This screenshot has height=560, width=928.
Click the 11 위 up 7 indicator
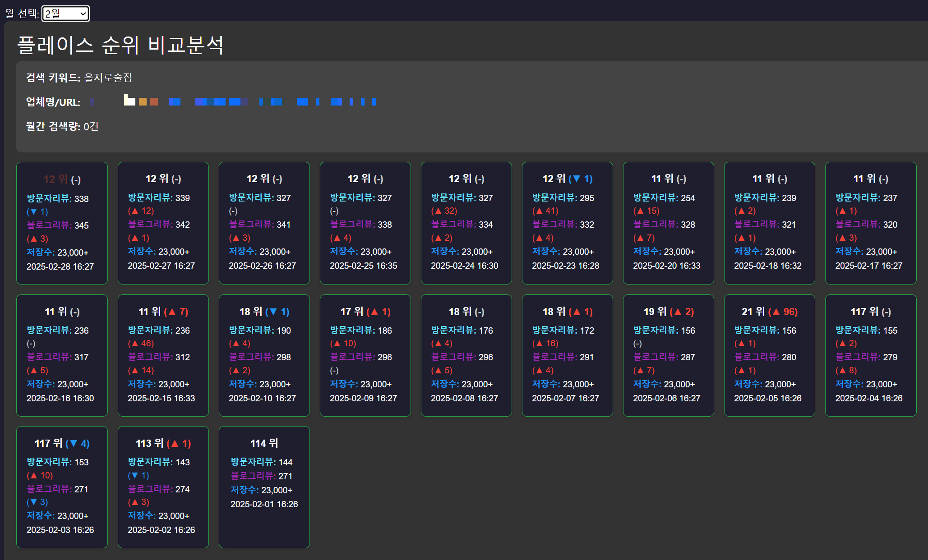[175, 312]
